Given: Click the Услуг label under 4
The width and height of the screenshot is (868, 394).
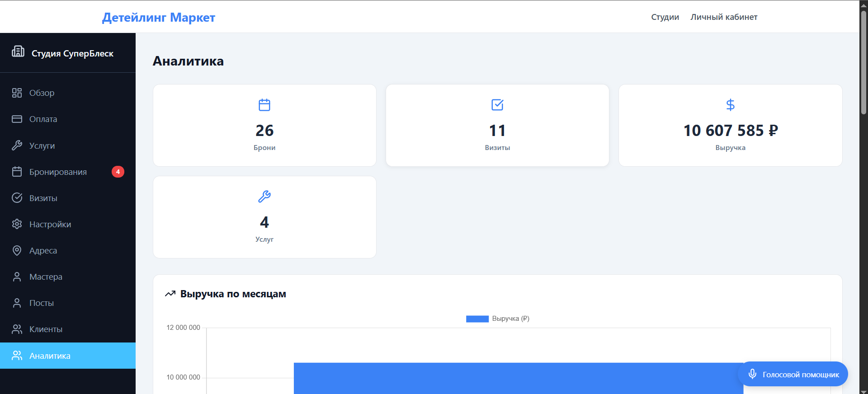Looking at the screenshot, I should 264,239.
